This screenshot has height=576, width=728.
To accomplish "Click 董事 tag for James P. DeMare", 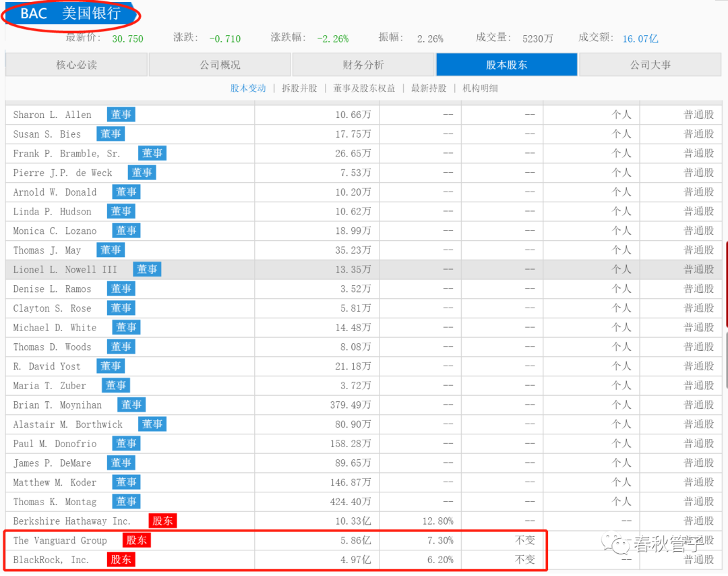I will pos(121,463).
